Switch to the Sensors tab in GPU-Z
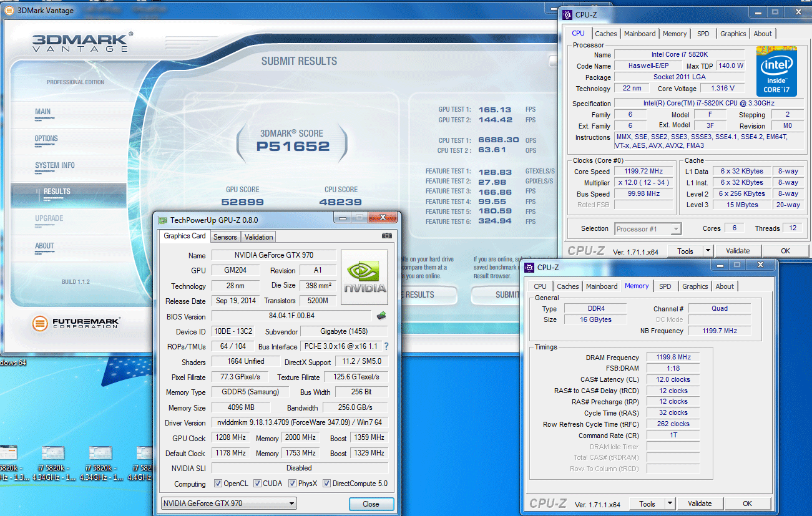This screenshot has height=516, width=812. (225, 237)
